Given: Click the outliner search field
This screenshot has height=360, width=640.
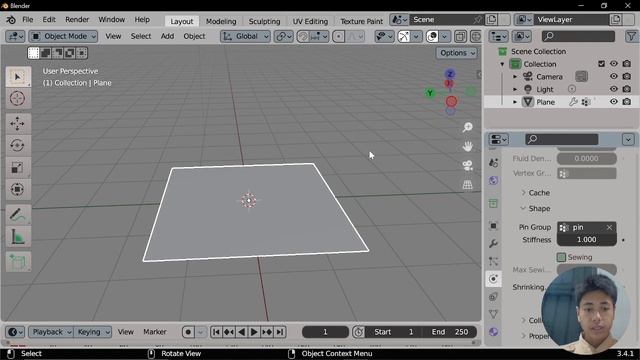Looking at the screenshot, I should 578,36.
